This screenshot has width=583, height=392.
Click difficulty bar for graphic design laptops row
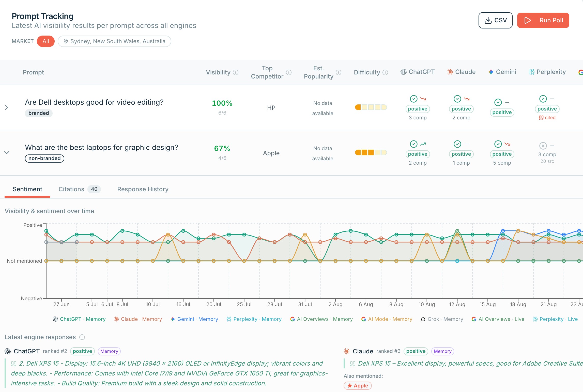coord(371,152)
